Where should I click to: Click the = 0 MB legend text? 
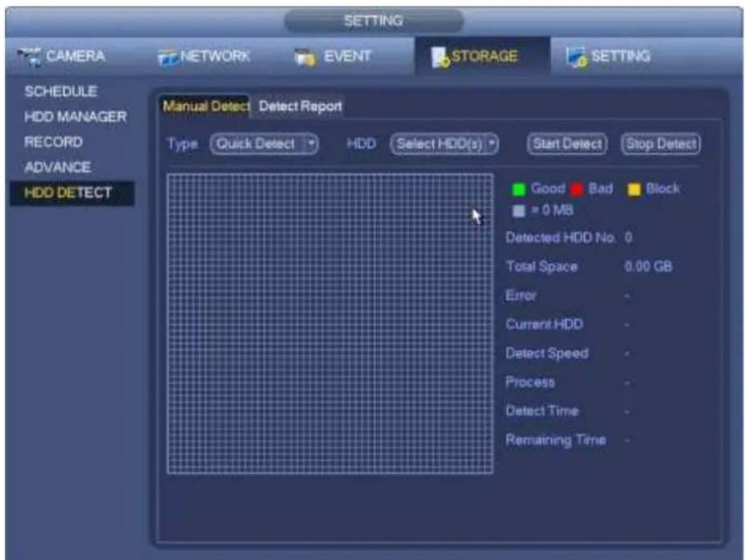tap(552, 210)
